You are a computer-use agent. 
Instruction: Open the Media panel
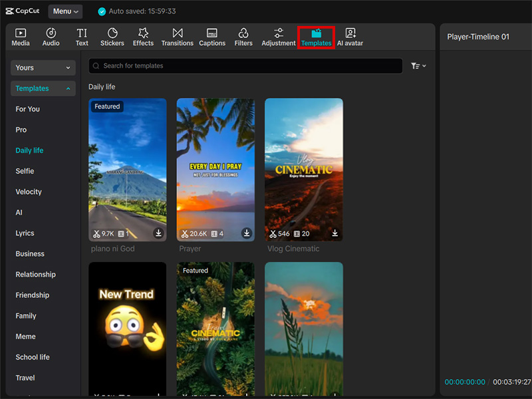[x=21, y=37]
